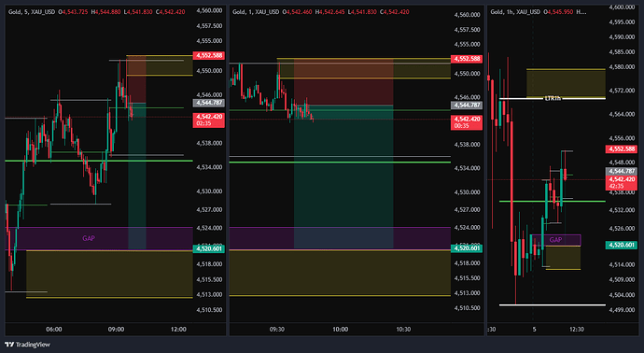This screenshot has width=644, height=353.
Task: Select the yellow zone below 4,520.601 in 1-minute chart
Action: point(340,273)
